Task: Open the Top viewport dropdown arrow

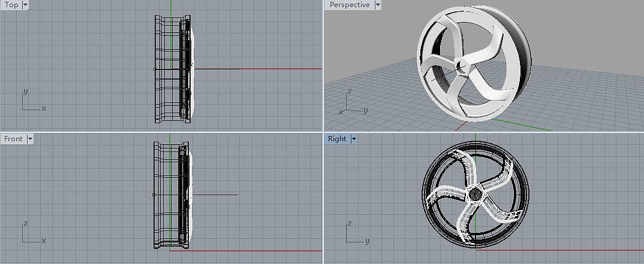Action: pyautogui.click(x=25, y=5)
